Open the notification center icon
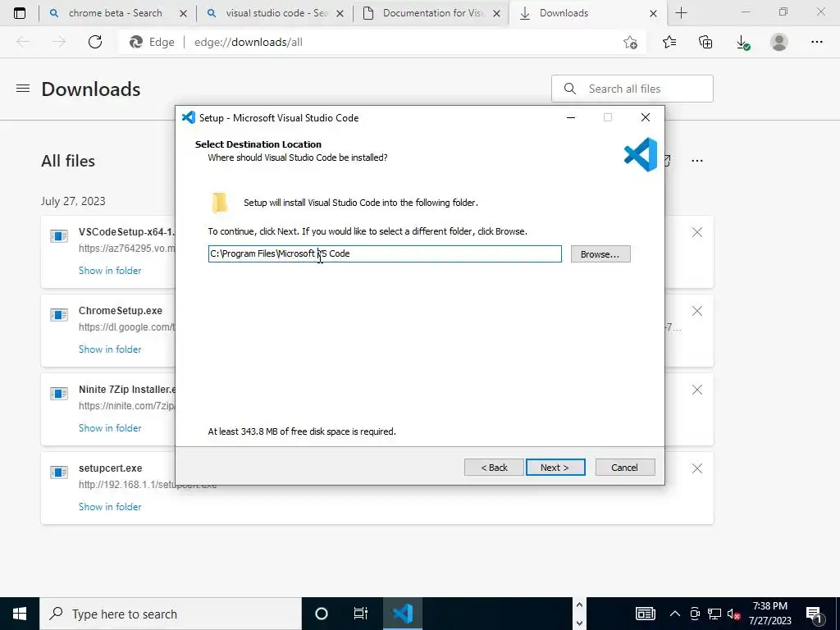 point(815,614)
